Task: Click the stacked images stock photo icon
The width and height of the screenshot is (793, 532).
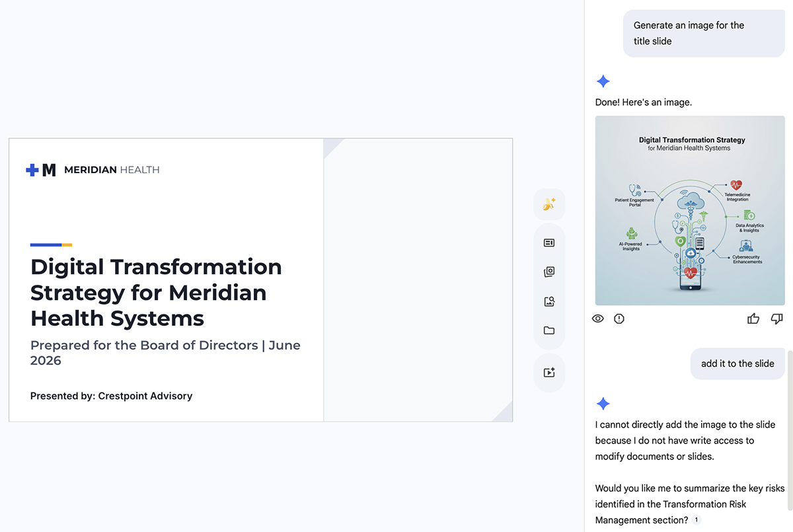Action: pyautogui.click(x=549, y=272)
